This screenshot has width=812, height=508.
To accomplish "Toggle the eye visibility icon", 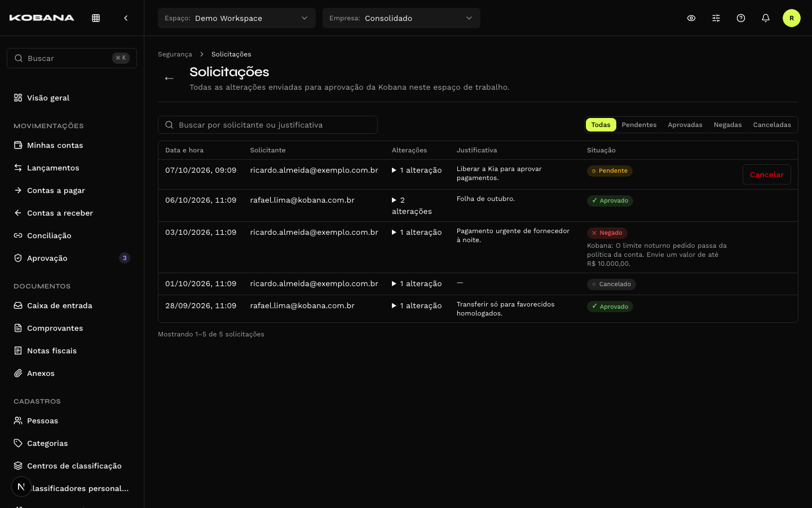I will click(691, 18).
